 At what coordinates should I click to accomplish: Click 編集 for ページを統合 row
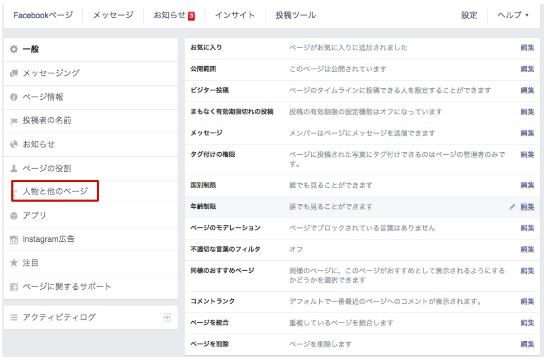(x=527, y=323)
